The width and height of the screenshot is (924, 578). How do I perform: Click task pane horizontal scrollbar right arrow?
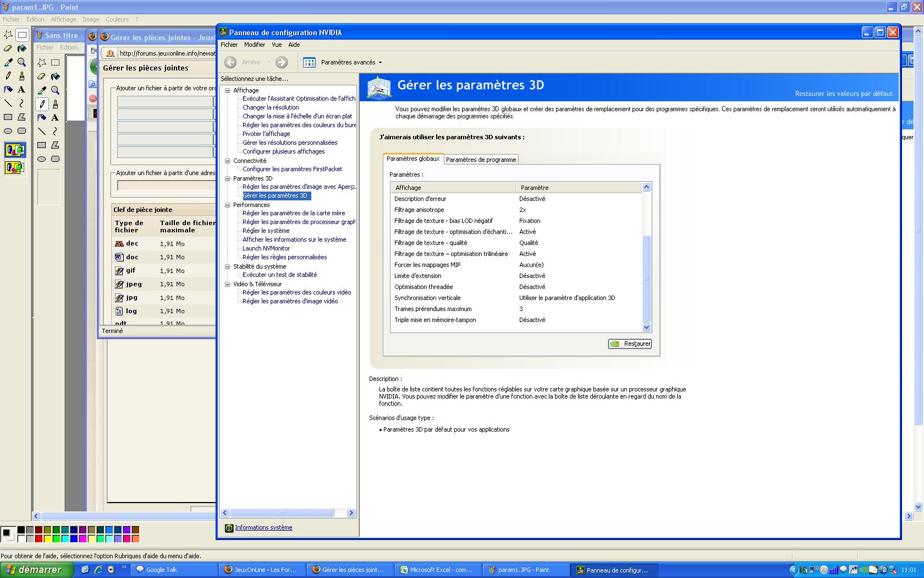pos(351,513)
